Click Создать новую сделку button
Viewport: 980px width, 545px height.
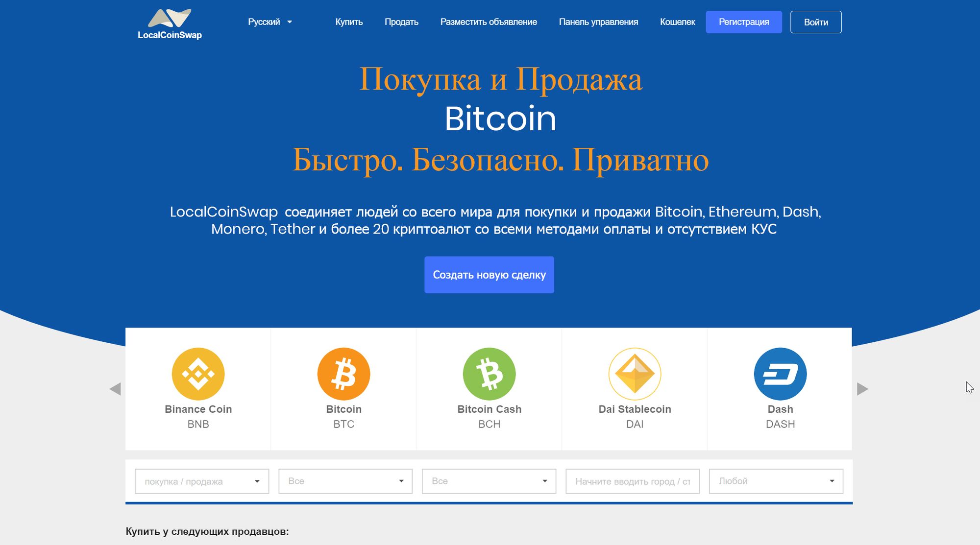pos(489,275)
